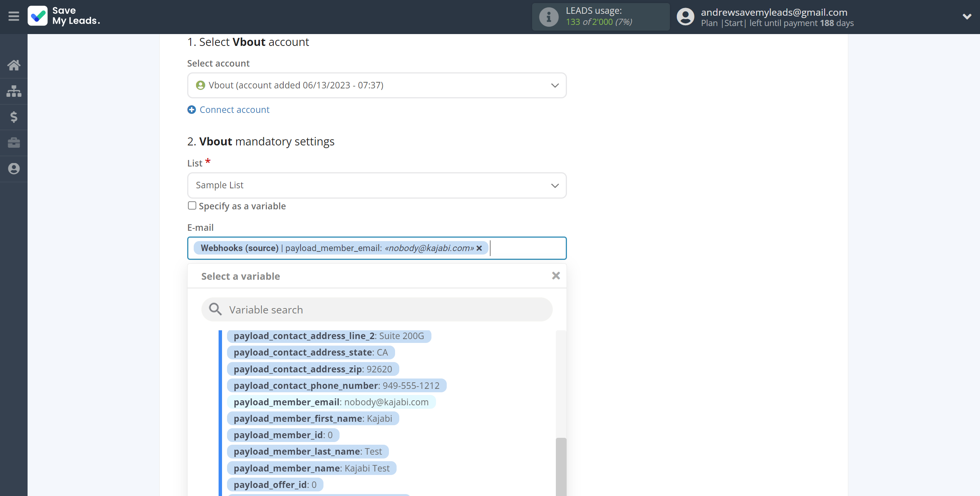Click the 133 of 2'000 leads usage text

tap(599, 22)
